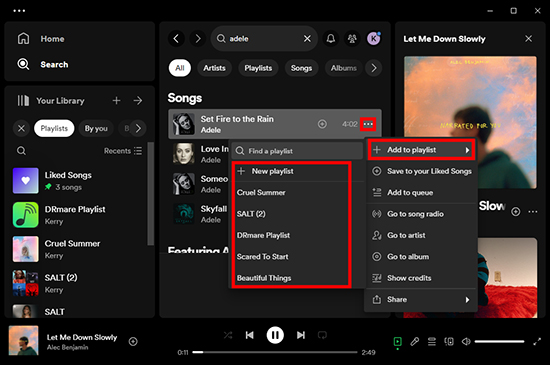Toggle shuffle playback
Viewport: 550px width, 365px height.
click(228, 335)
